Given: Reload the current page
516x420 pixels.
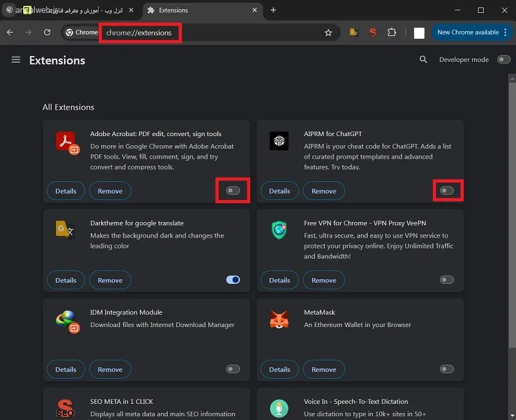Looking at the screenshot, I should 47,32.
